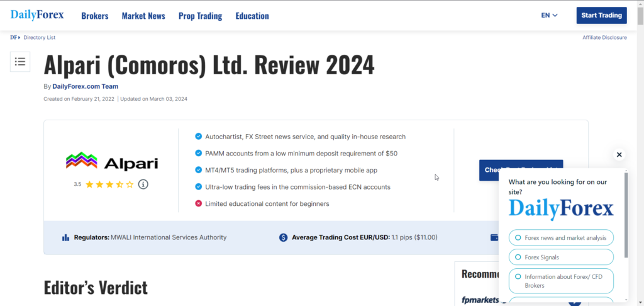Open the DailyForex.com Team author link
The width and height of the screenshot is (644, 306).
pos(86,86)
